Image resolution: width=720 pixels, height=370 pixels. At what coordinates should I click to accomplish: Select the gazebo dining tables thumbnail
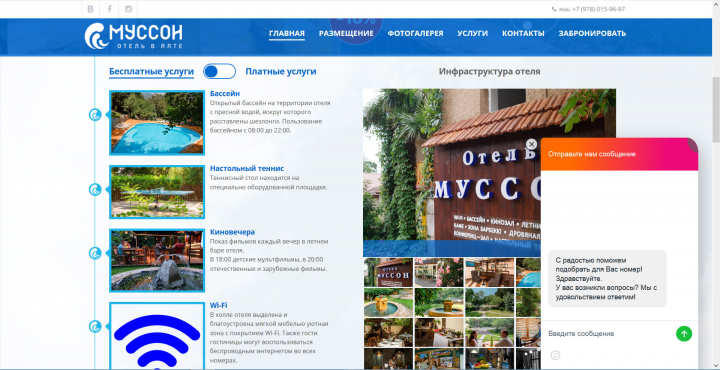[388, 332]
